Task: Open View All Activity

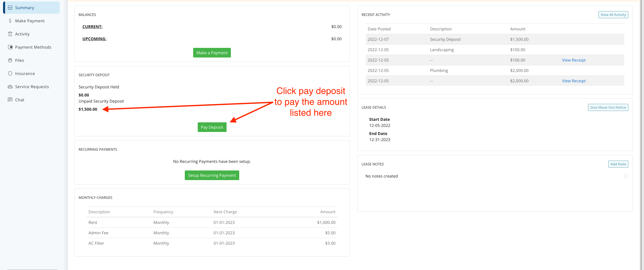Action: (613, 14)
